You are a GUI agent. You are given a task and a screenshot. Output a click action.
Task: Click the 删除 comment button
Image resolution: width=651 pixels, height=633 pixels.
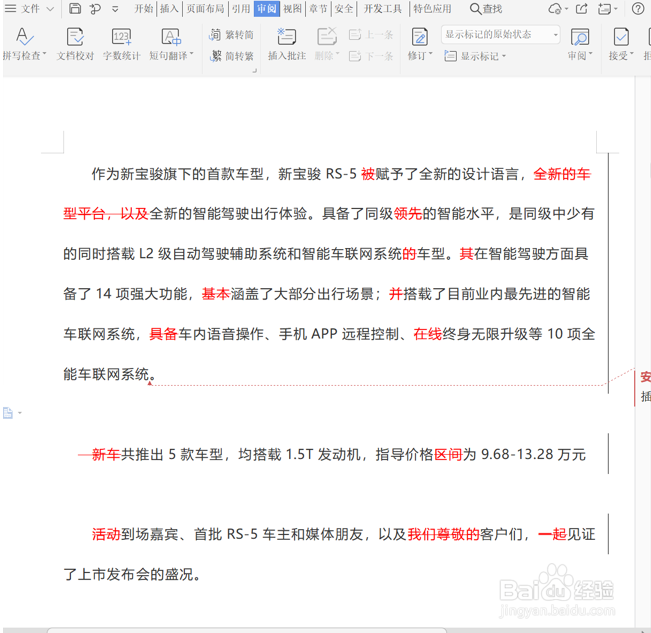(327, 44)
